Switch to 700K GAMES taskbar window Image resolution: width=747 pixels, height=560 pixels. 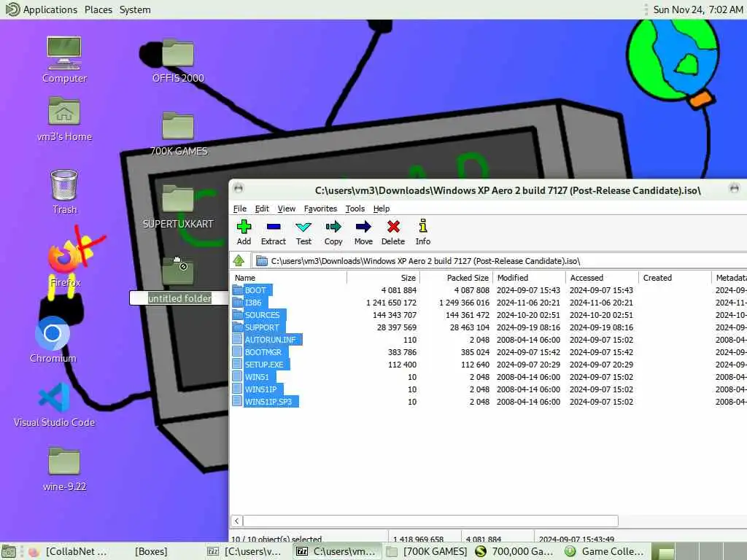point(427,551)
